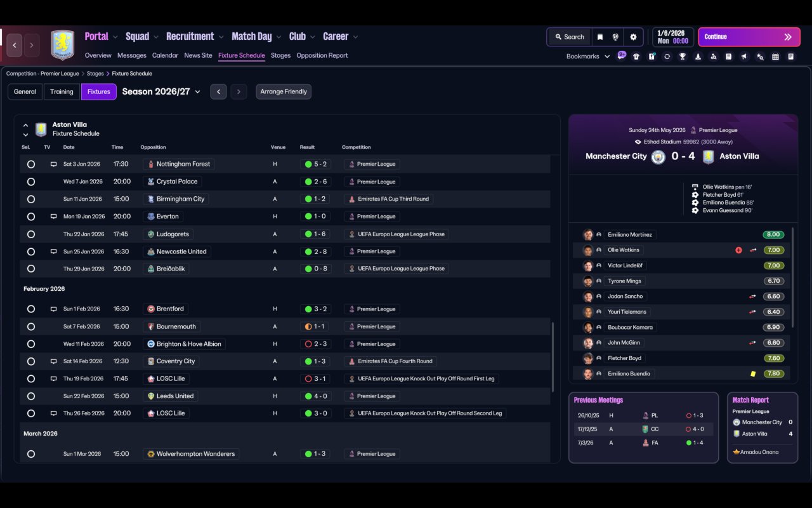Click the Wolverhampton Wanderers crest icon
Image resolution: width=812 pixels, height=508 pixels.
point(151,454)
